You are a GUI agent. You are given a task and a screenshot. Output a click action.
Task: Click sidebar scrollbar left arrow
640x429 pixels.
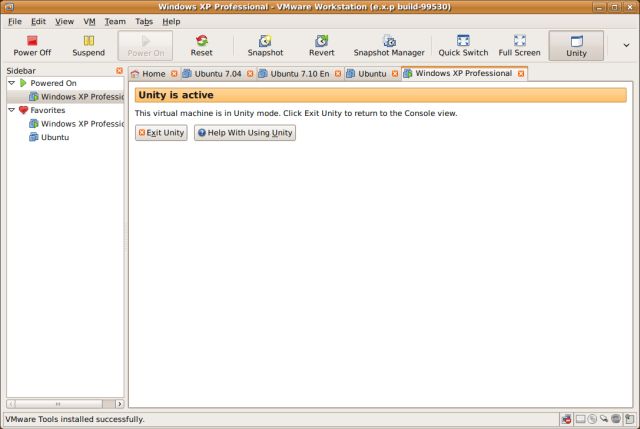pyautogui.click(x=11, y=404)
